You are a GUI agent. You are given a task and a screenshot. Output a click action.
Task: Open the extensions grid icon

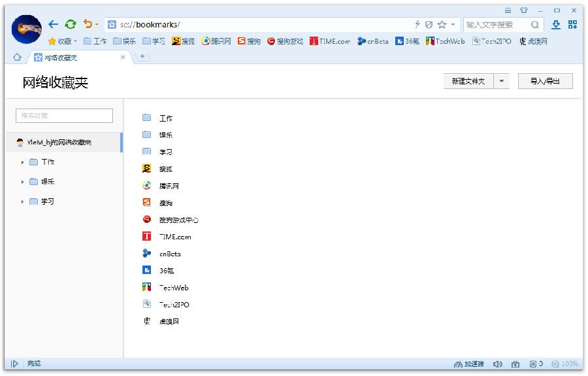pyautogui.click(x=572, y=25)
